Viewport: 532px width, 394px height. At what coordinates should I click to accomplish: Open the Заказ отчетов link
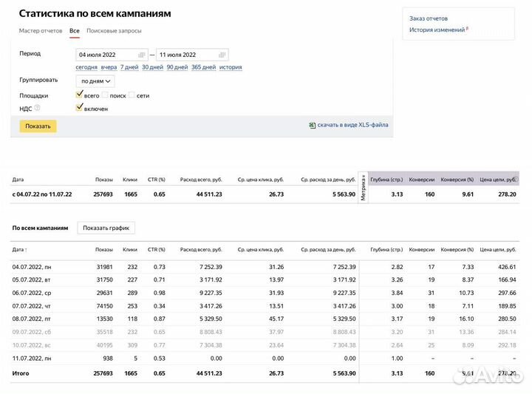429,18
